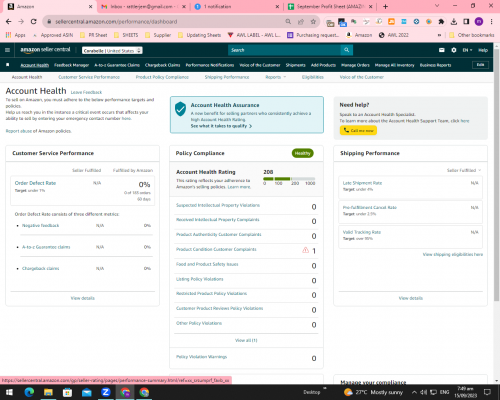Click the Edit button in navigation bar
500x400 pixels.
point(480,65)
